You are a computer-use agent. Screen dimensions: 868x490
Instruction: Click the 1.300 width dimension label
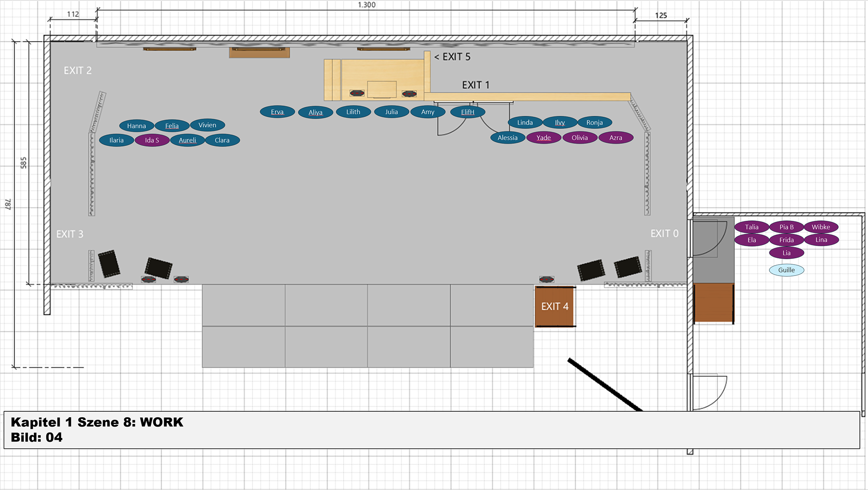366,5
